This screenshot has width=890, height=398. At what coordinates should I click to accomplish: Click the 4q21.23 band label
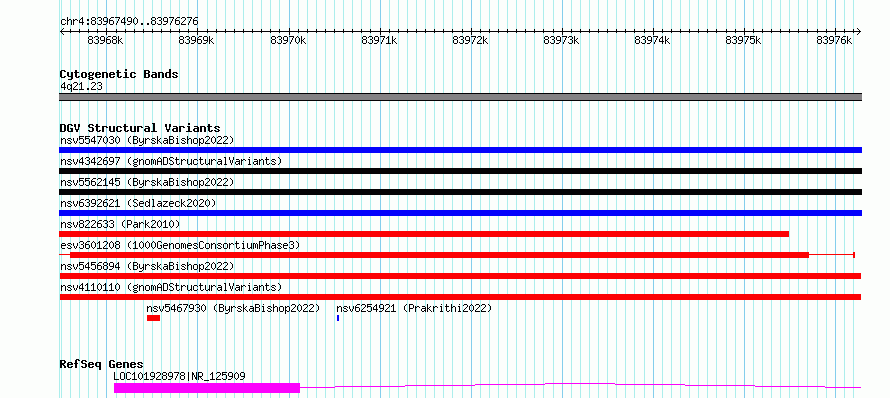[x=81, y=86]
